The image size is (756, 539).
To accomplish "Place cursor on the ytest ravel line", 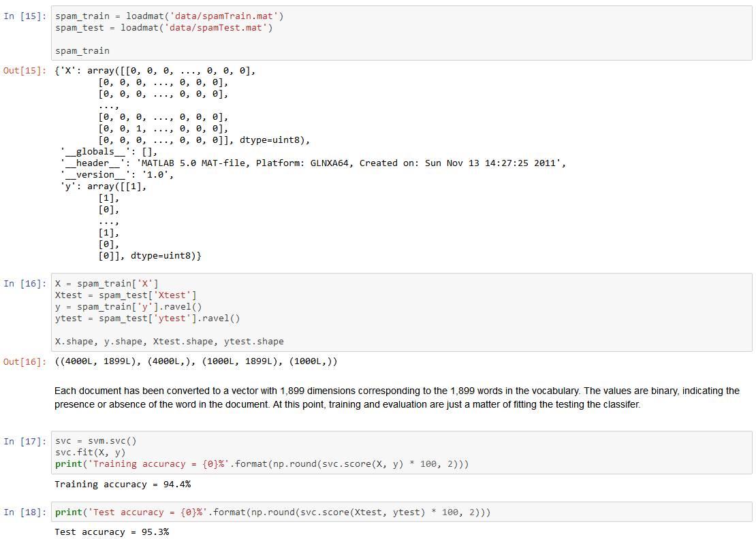I will pyautogui.click(x=147, y=318).
